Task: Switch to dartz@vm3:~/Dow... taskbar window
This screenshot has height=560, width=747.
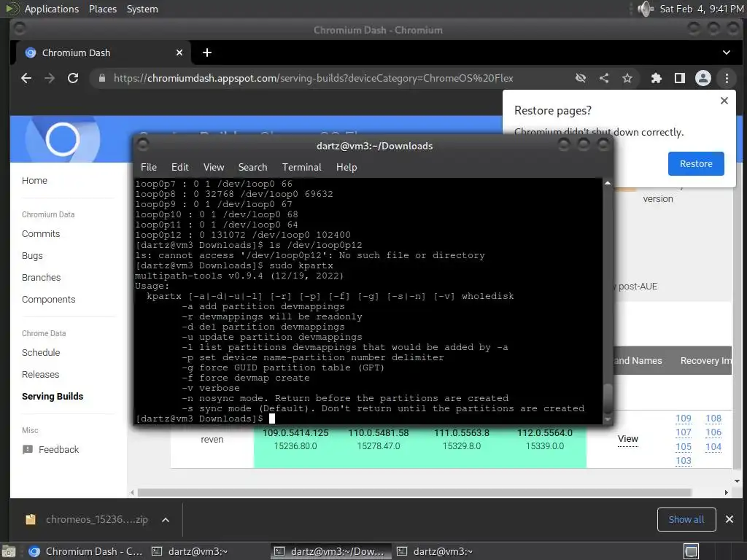Action: pos(331,551)
